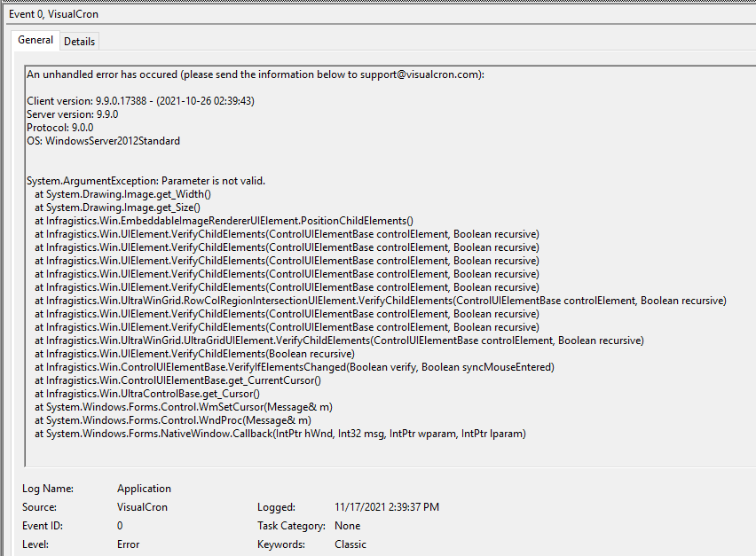
Task: Click the Event ID value 0
Action: point(120,526)
